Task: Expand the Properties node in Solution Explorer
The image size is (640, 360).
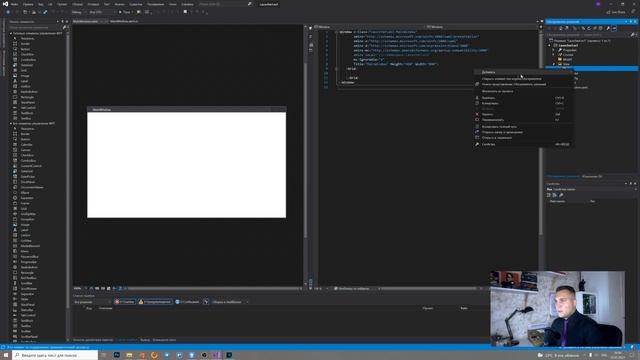Action: 554,50
